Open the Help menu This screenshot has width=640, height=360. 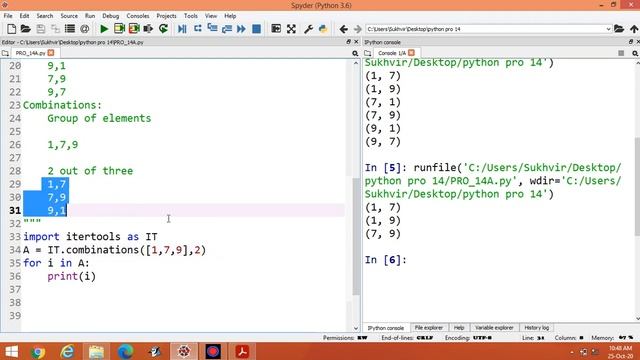(x=230, y=16)
